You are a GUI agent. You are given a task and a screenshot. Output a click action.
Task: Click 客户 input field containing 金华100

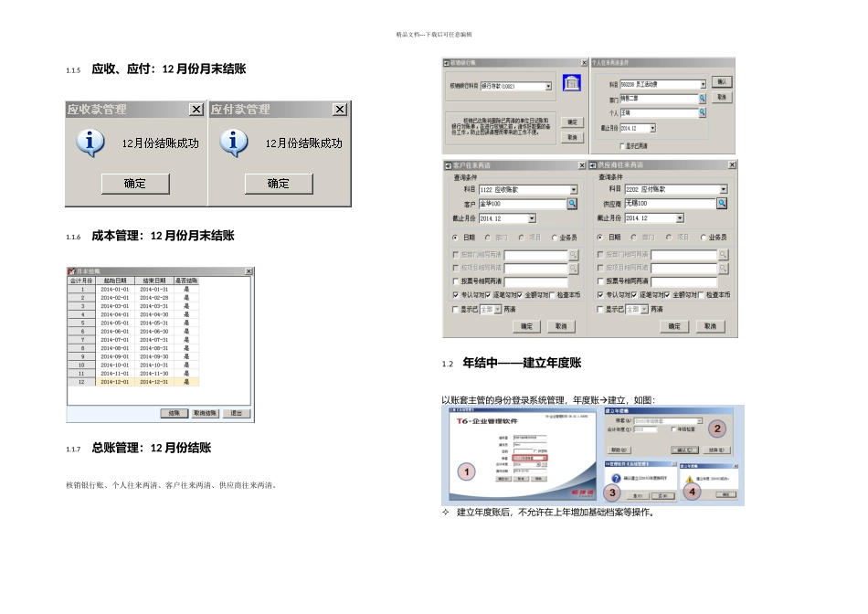pyautogui.click(x=524, y=204)
